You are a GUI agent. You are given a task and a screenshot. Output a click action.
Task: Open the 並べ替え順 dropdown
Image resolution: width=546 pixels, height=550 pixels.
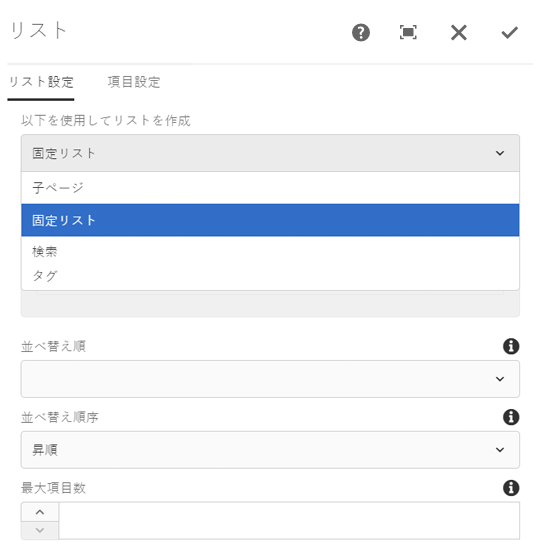click(x=270, y=379)
